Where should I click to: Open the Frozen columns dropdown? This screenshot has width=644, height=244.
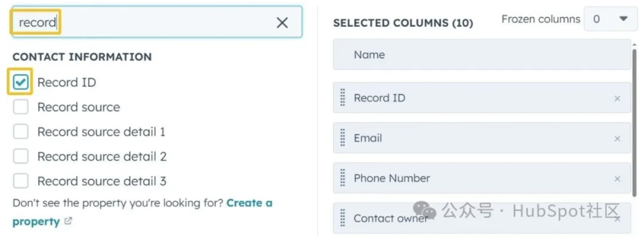click(610, 19)
